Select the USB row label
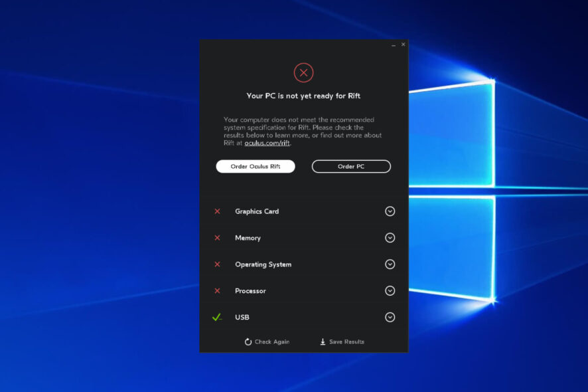The width and height of the screenshot is (588, 392). (242, 318)
